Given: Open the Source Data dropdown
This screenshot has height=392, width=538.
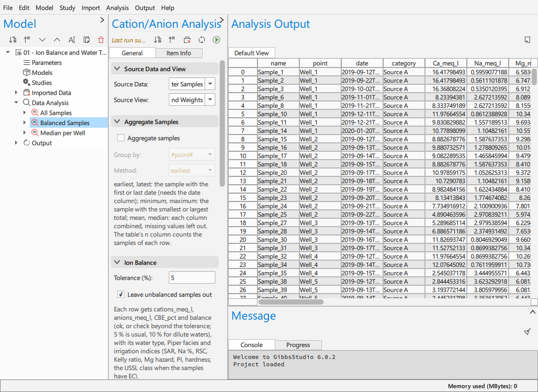Looking at the screenshot, I should point(210,84).
